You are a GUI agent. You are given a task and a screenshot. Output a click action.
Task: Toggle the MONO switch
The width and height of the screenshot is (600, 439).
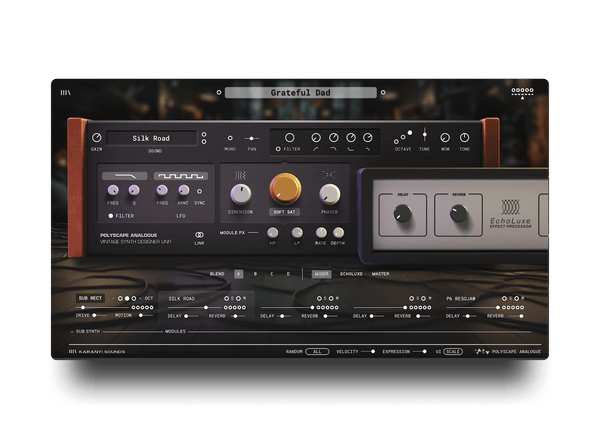tap(230, 138)
